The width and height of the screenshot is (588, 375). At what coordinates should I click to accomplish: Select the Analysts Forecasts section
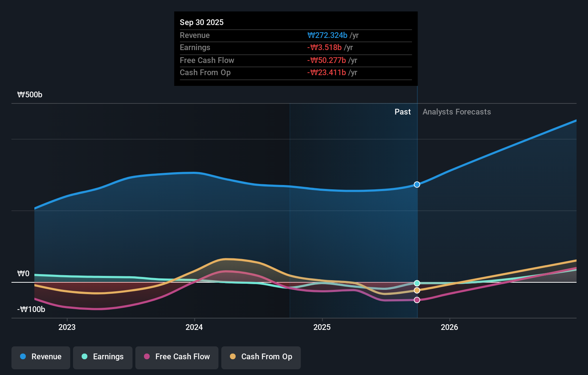pyautogui.click(x=457, y=112)
